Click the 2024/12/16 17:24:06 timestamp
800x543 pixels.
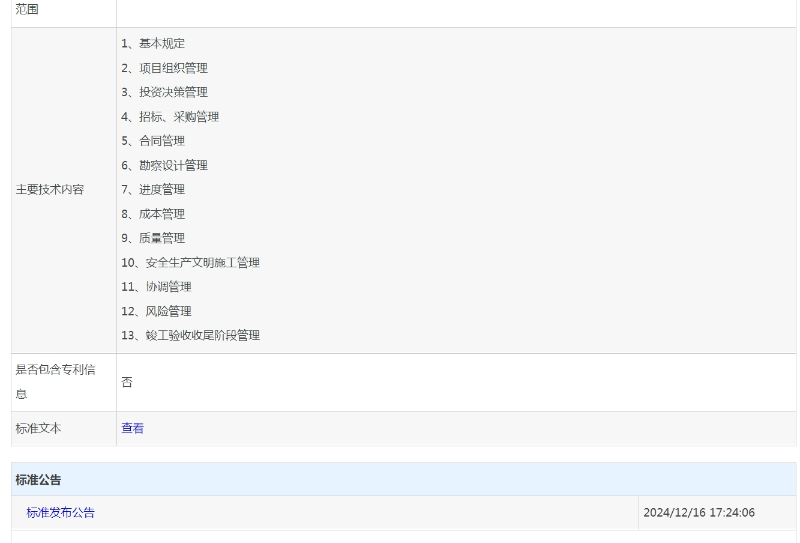tap(699, 512)
